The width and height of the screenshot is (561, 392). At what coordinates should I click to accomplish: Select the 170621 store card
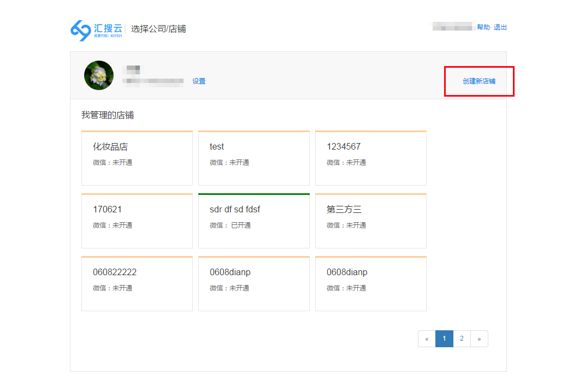[137, 221]
